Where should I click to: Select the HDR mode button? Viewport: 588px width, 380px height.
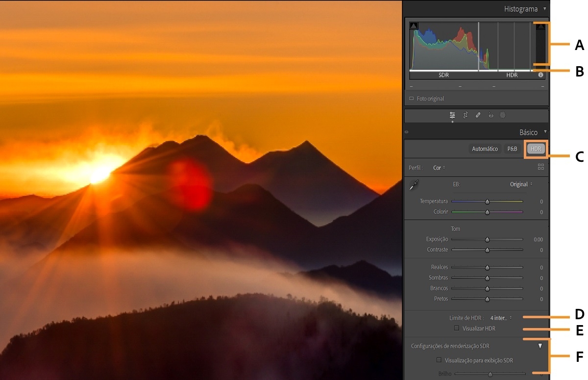click(x=535, y=148)
